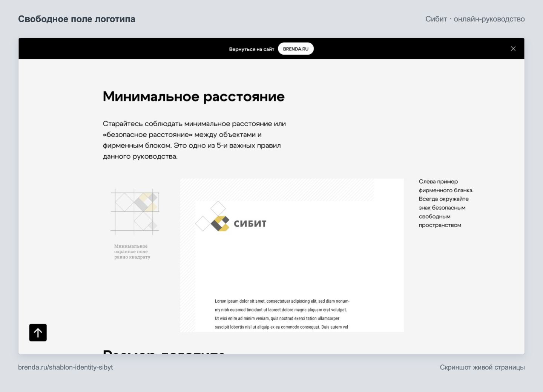The width and height of the screenshot is (543, 392).
Task: Click the paragraph starting "Старайтесь соблюдать"
Action: click(x=194, y=140)
